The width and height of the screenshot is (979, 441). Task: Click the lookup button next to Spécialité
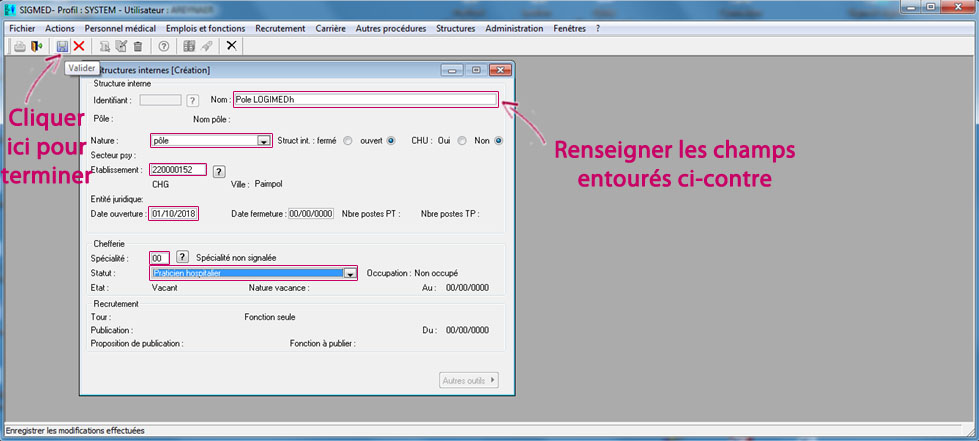click(182, 257)
